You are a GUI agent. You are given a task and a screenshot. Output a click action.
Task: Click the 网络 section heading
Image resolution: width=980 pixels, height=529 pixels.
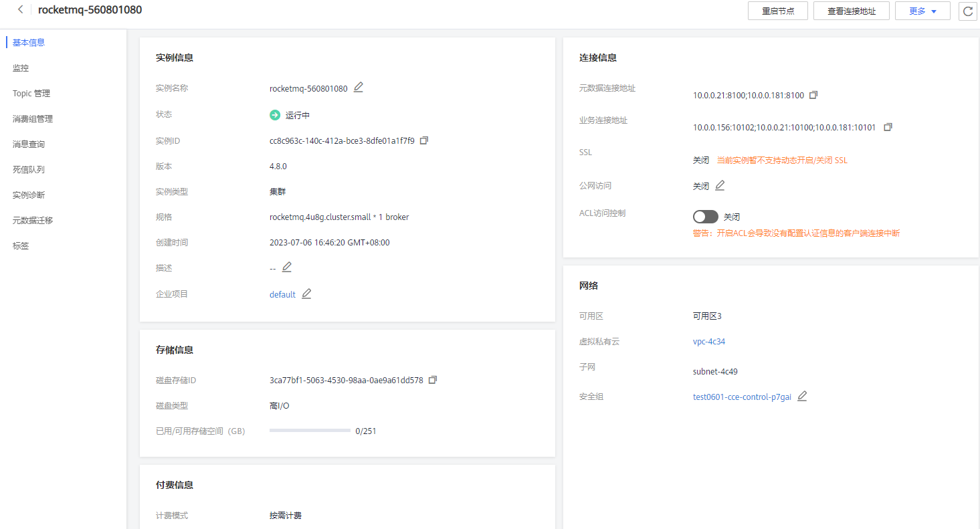(x=589, y=286)
